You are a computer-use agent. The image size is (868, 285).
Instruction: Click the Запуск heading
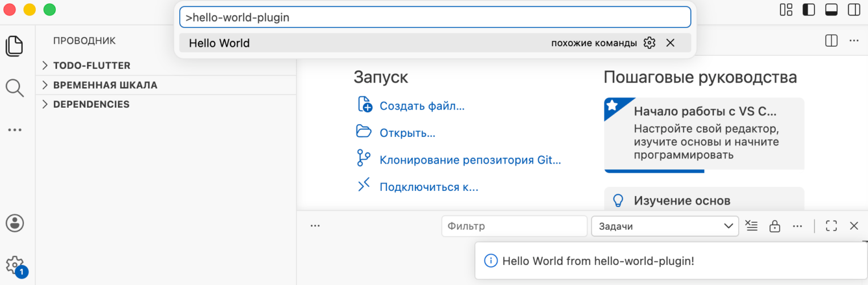(381, 77)
